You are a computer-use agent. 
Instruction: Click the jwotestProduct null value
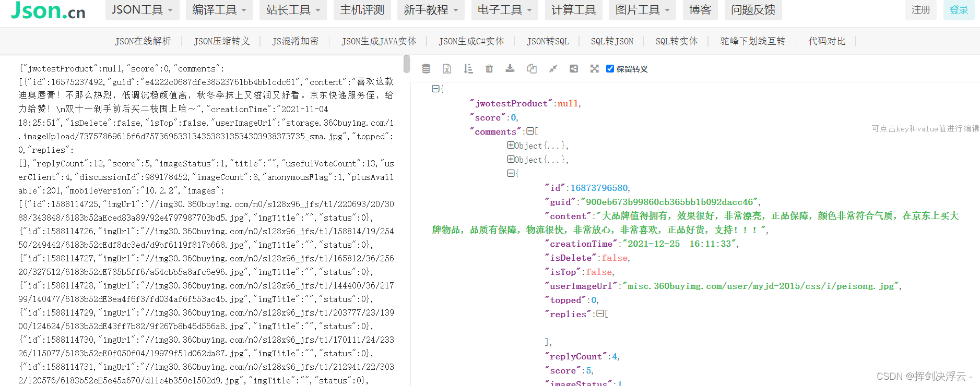pos(568,103)
